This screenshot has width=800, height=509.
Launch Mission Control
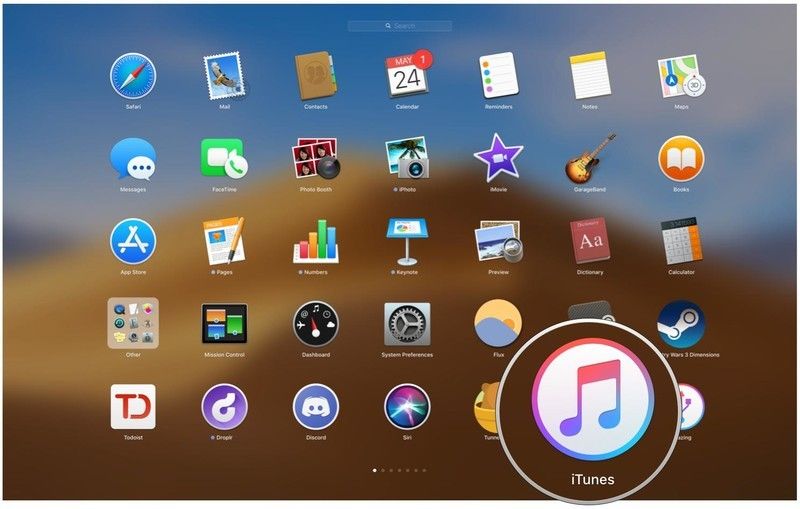(224, 323)
